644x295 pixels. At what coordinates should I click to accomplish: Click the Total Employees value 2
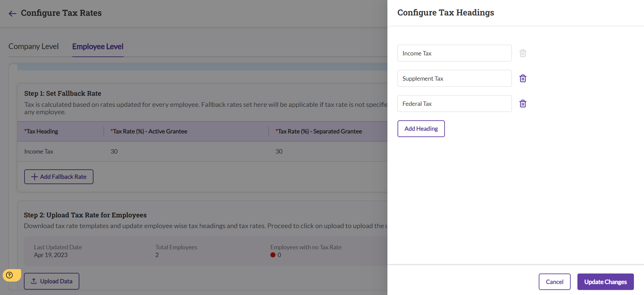tap(157, 255)
